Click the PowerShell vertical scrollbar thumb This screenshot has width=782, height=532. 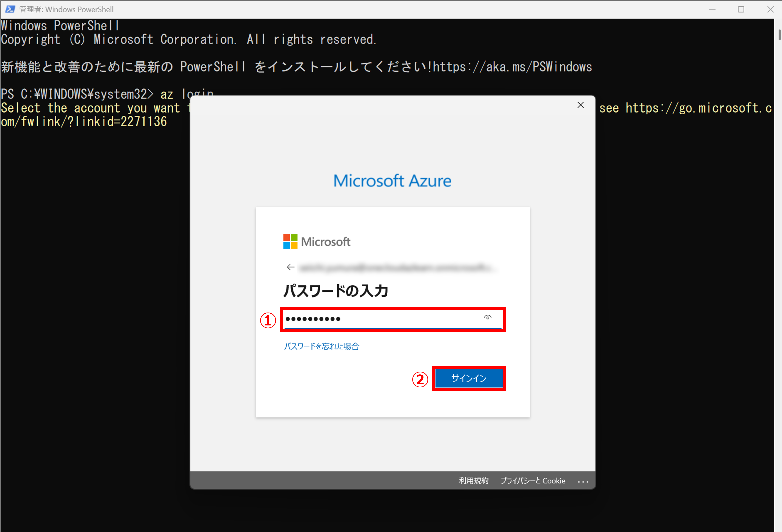(x=779, y=35)
